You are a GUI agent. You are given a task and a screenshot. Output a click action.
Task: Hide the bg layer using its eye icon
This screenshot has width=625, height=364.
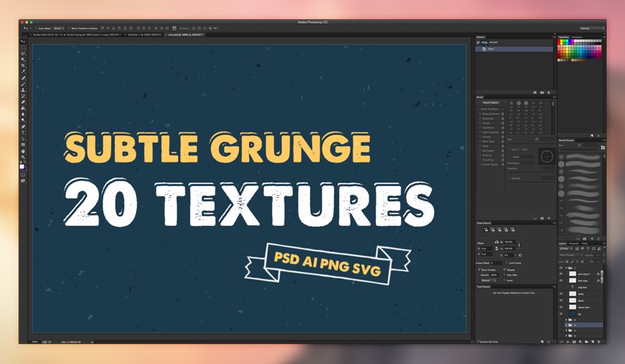click(x=561, y=314)
